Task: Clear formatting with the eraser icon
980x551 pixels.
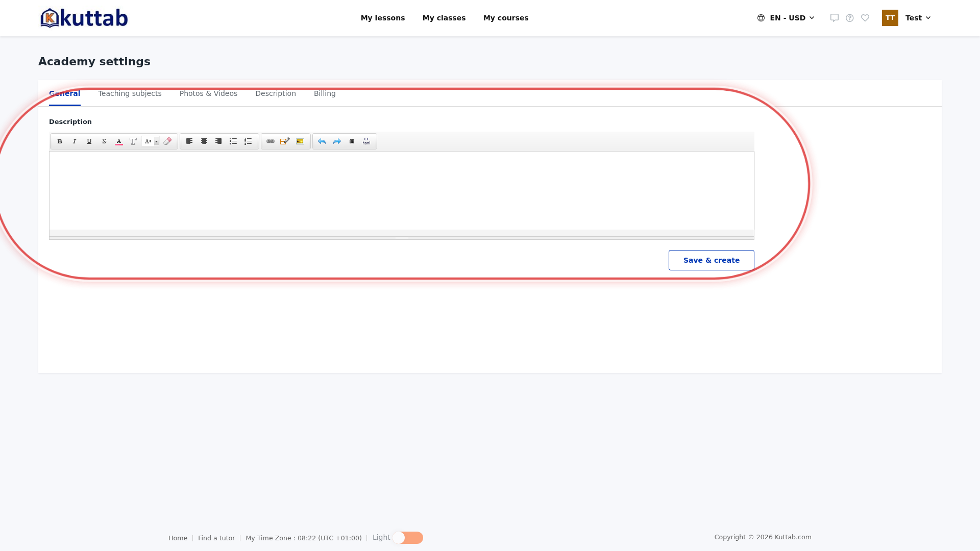Action: pyautogui.click(x=167, y=141)
